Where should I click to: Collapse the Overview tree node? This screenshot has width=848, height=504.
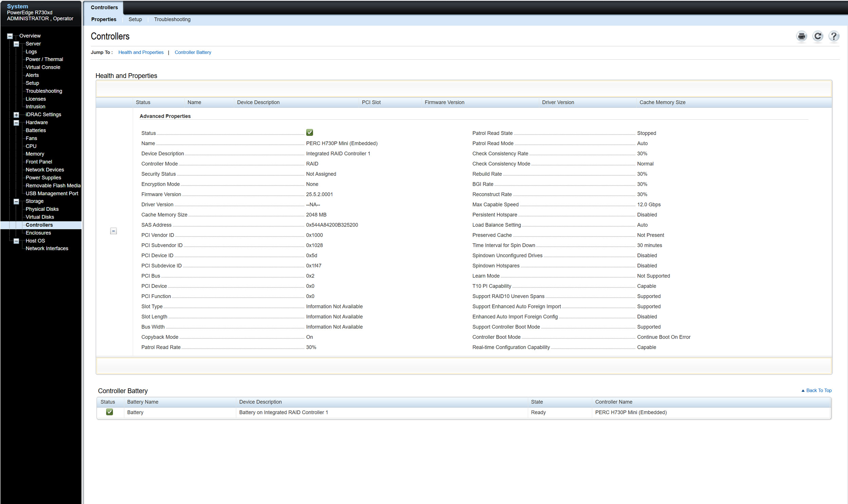[x=10, y=36]
